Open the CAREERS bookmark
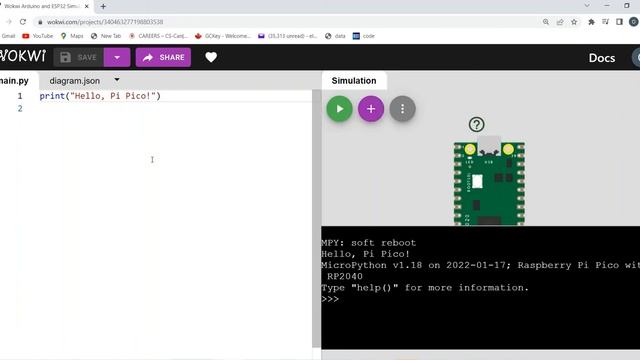The image size is (640, 360). point(158,36)
